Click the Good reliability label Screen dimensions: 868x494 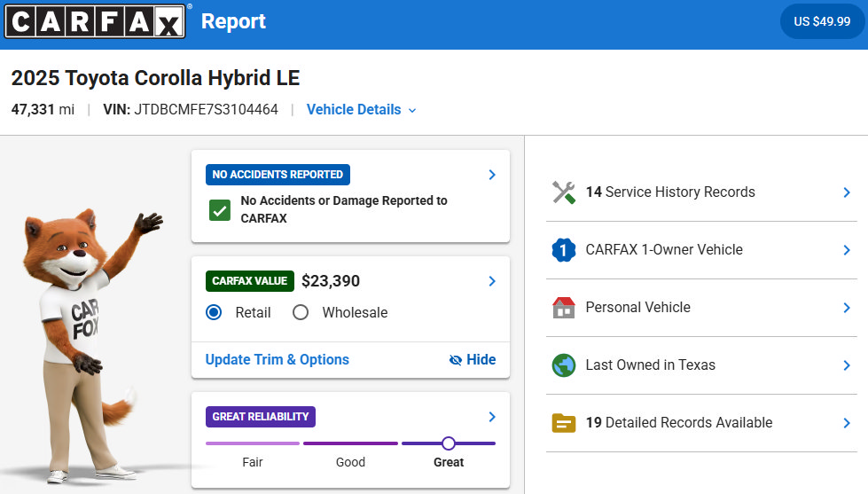click(x=350, y=462)
